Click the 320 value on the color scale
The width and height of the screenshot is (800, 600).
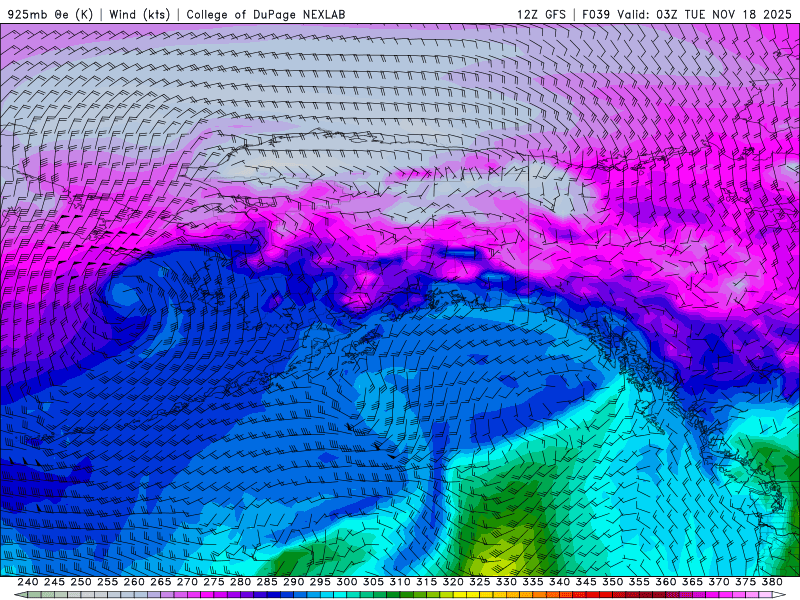tap(453, 582)
